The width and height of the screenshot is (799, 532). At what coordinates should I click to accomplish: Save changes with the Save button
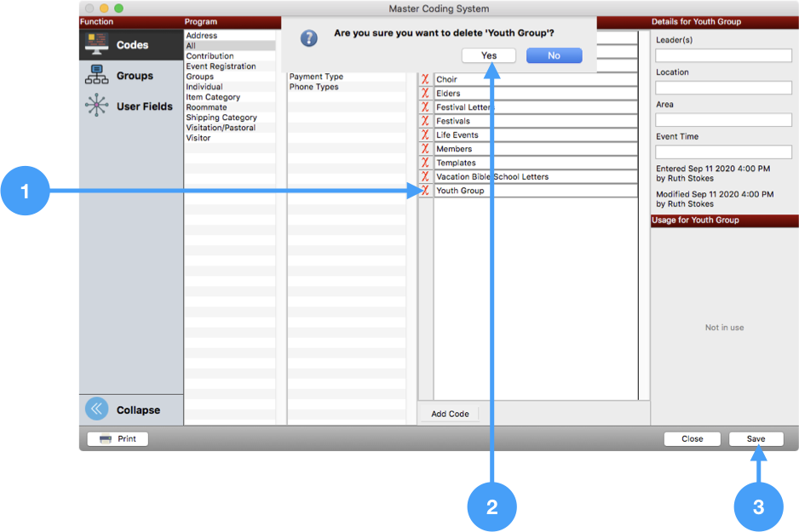756,439
